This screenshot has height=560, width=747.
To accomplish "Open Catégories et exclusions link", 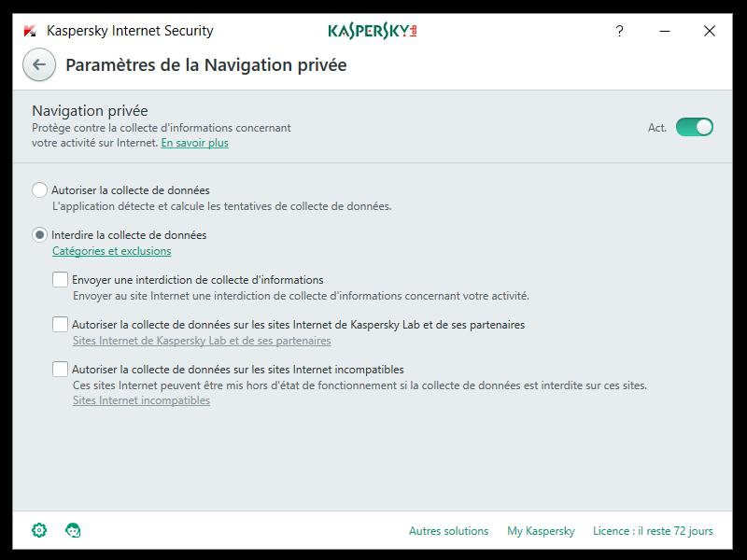I will coord(111,251).
